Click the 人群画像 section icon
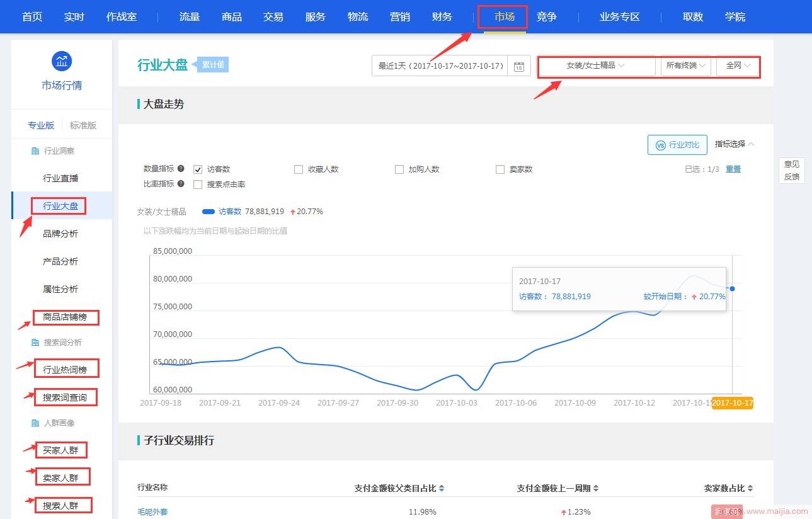 click(x=35, y=423)
